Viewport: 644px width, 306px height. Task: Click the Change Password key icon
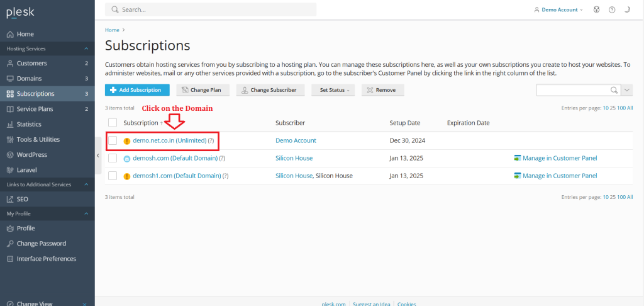tap(10, 244)
